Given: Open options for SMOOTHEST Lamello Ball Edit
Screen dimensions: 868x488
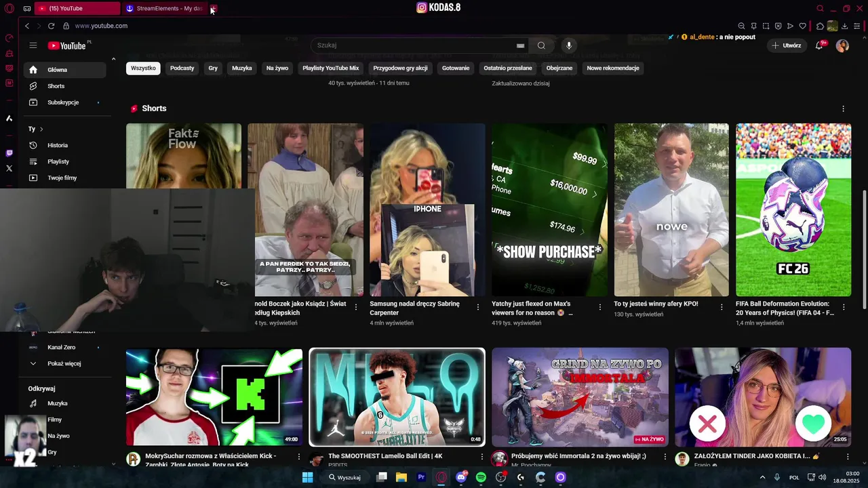Looking at the screenshot, I should click(481, 456).
